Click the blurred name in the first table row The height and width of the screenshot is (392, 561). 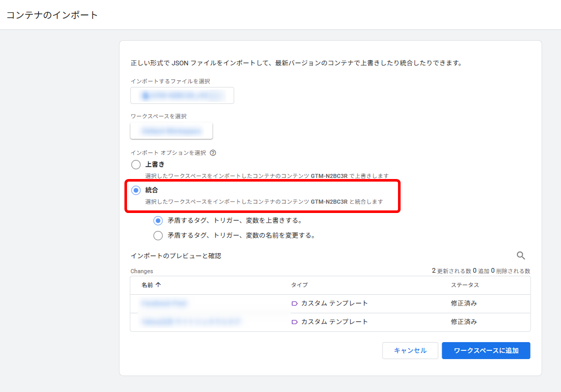pyautogui.click(x=164, y=304)
